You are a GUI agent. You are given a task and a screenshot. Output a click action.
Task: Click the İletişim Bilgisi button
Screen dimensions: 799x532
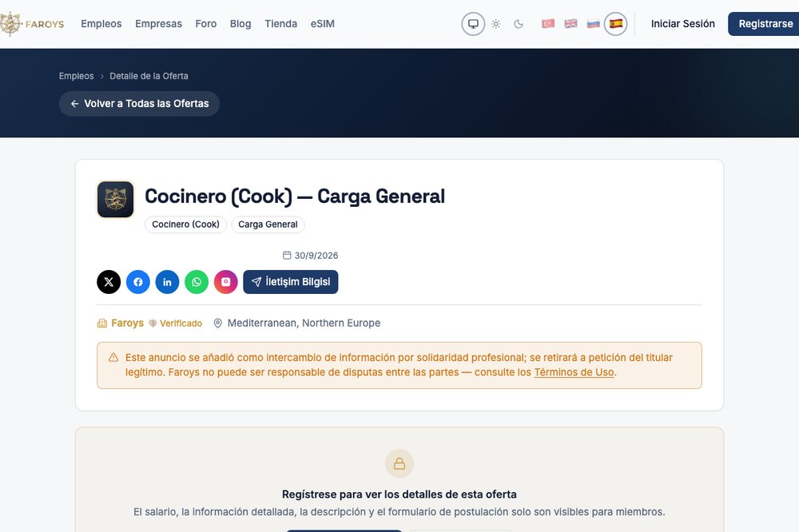click(x=291, y=282)
